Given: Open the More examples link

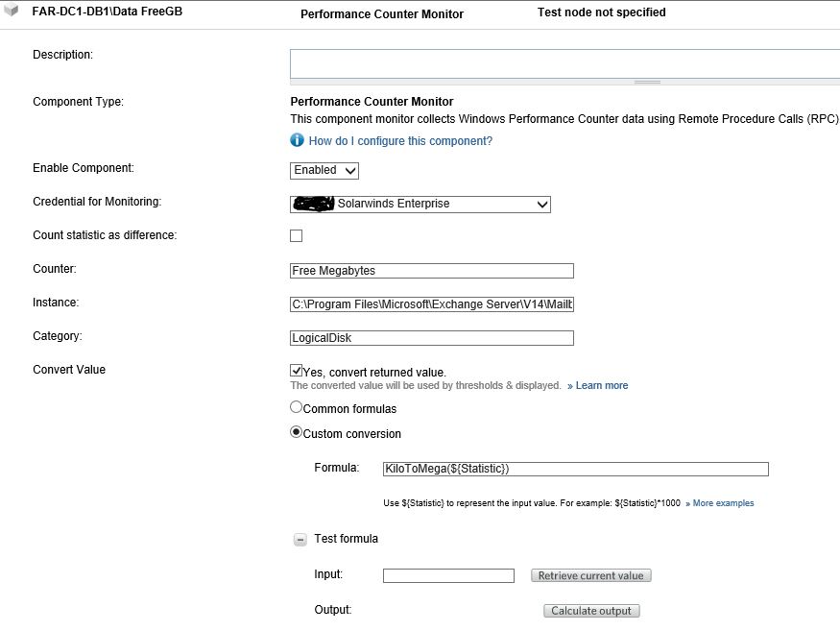Looking at the screenshot, I should (723, 503).
